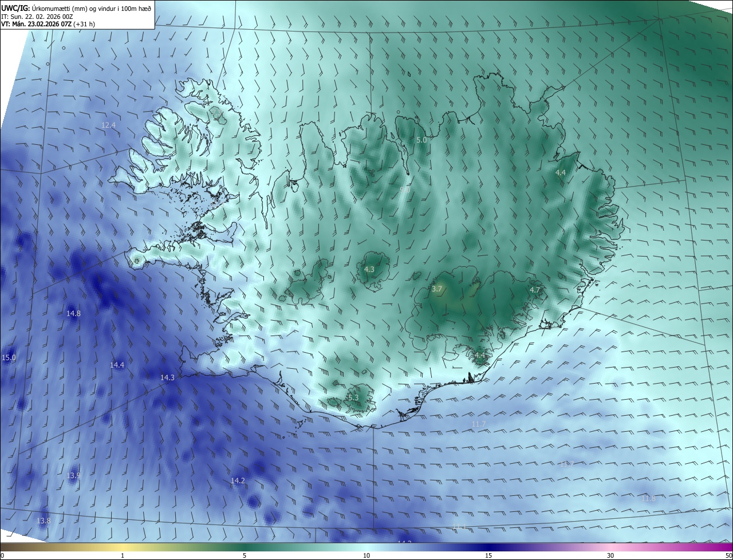The width and height of the screenshot is (733, 560).
Task: Click the color scale tick label 5
Action: (245, 555)
